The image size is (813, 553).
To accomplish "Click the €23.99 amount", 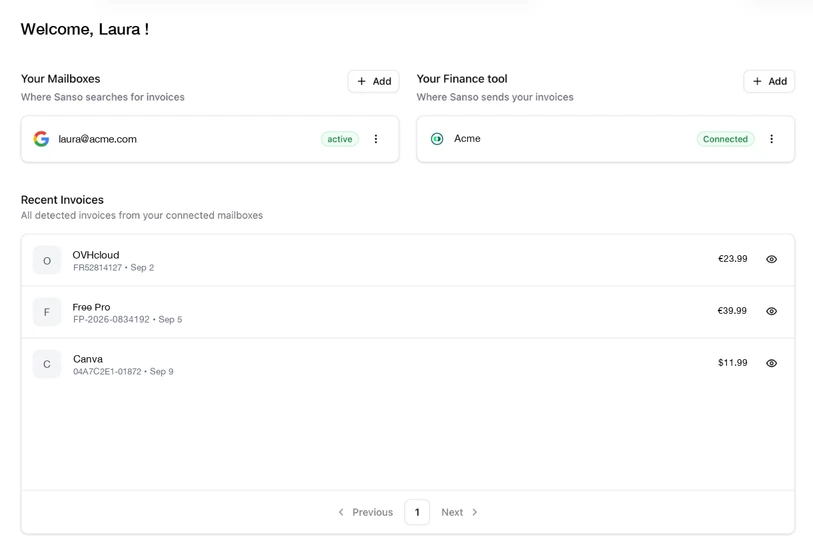I will 733,259.
